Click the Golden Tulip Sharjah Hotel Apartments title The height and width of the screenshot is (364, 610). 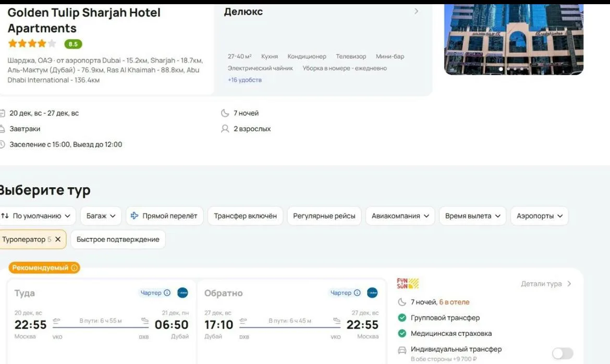[84, 20]
